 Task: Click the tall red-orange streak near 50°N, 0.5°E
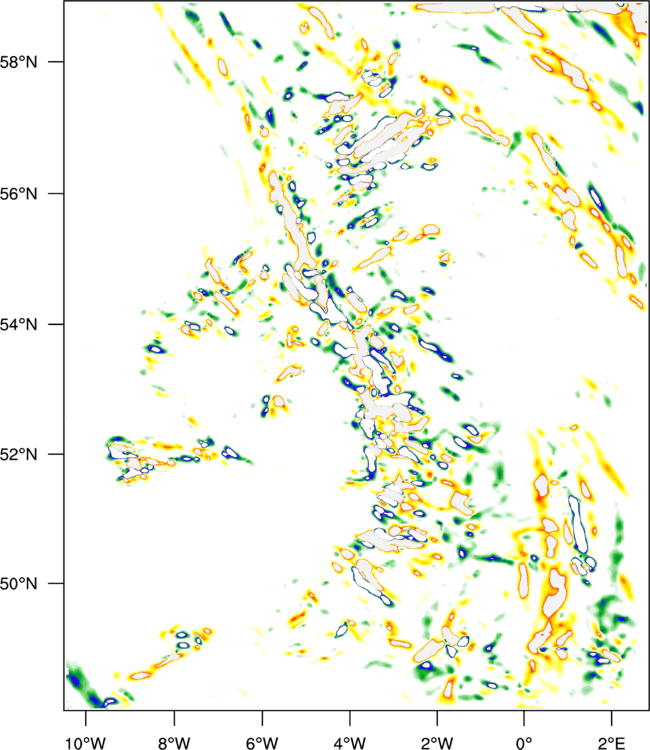coord(553,595)
